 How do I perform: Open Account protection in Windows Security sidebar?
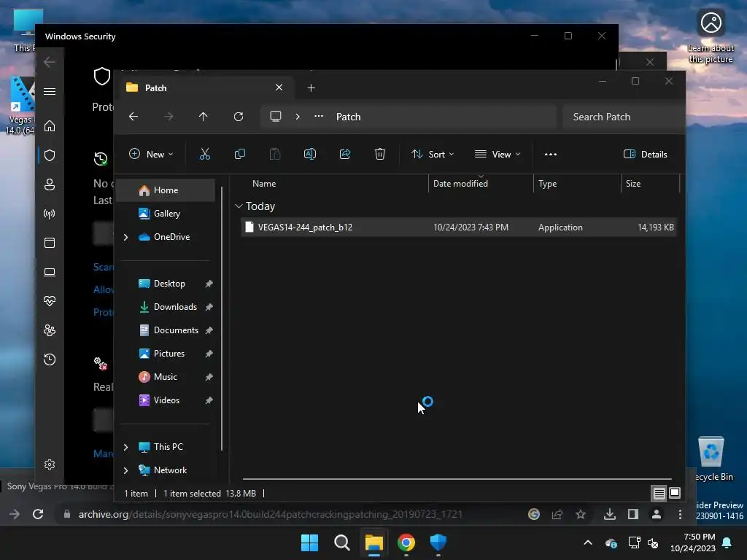50,184
